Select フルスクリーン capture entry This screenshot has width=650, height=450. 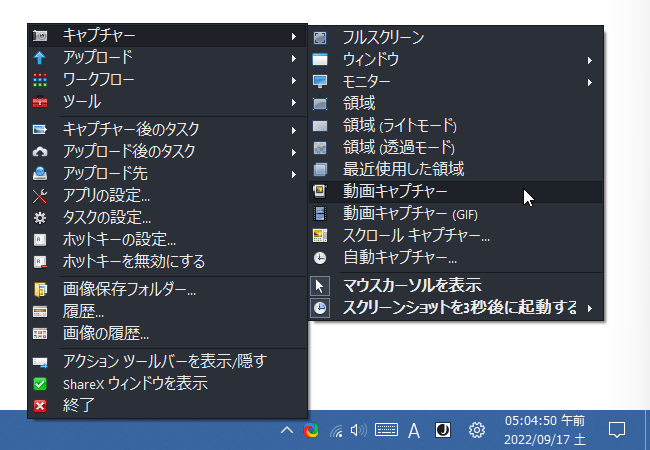pyautogui.click(x=456, y=38)
